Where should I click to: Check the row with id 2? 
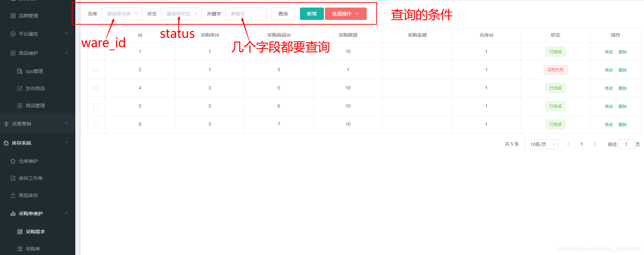pyautogui.click(x=96, y=70)
